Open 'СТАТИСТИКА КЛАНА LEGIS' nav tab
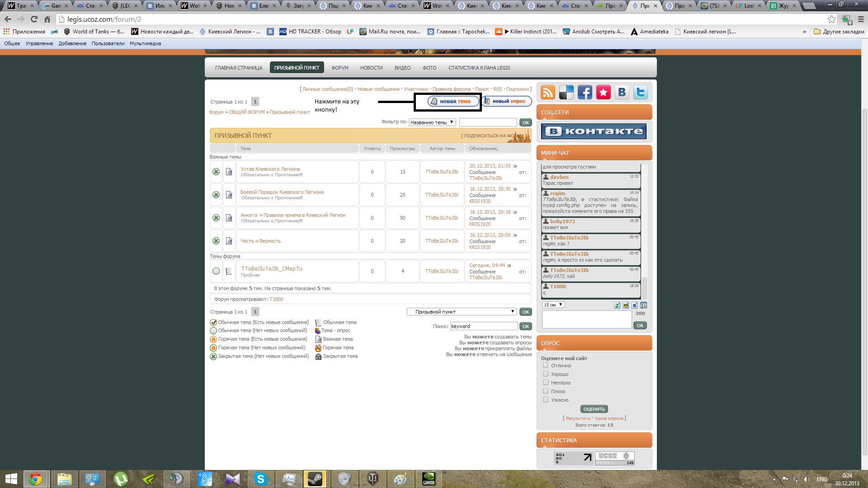Screen dimensions: 868x488 tap(479, 68)
